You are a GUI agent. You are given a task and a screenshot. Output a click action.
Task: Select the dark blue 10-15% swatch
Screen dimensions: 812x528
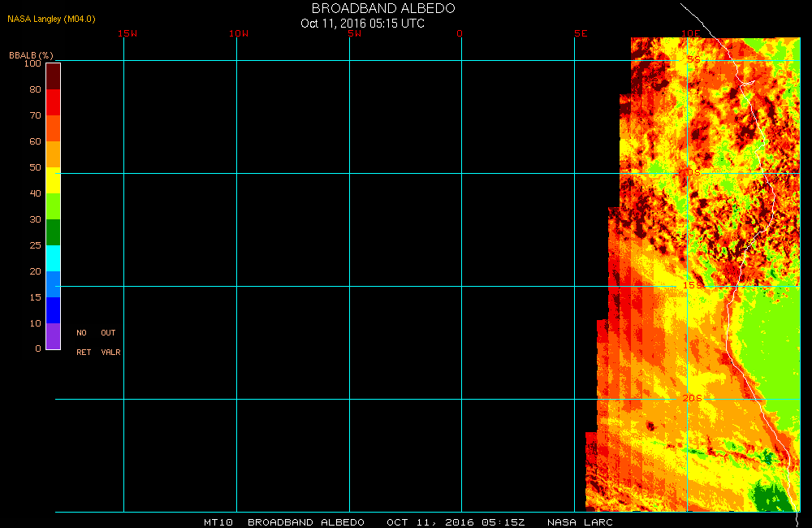pos(53,310)
